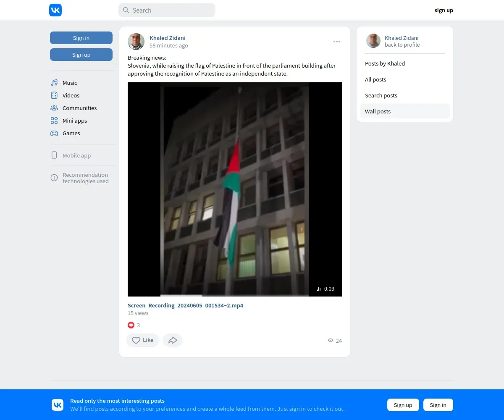Click the share arrow button

pyautogui.click(x=173, y=340)
